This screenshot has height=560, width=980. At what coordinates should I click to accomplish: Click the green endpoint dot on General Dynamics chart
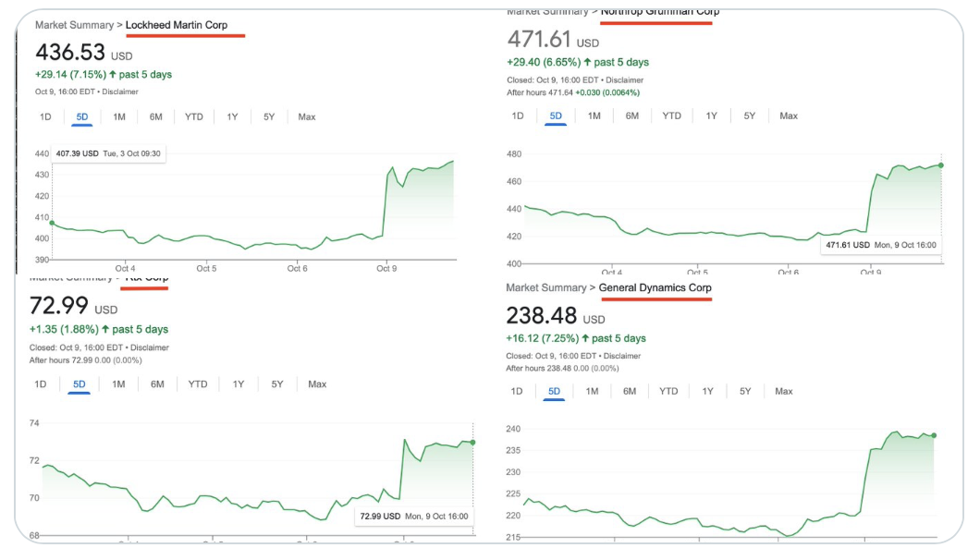pos(934,435)
